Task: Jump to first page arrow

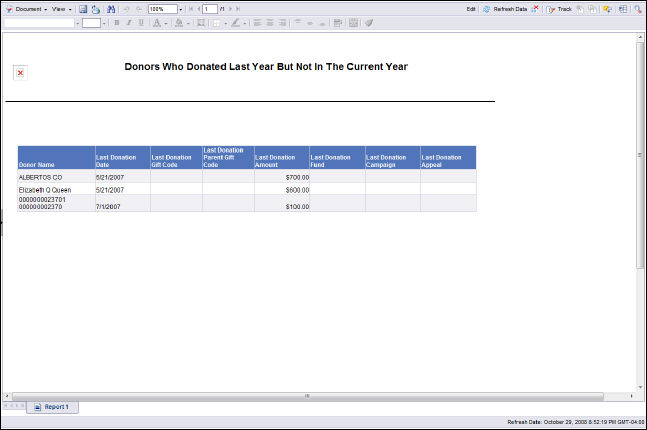Action: coord(190,8)
